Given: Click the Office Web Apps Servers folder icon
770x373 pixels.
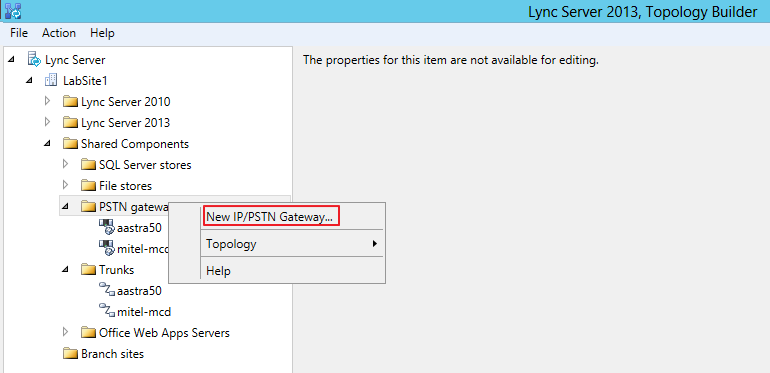Looking at the screenshot, I should [88, 333].
